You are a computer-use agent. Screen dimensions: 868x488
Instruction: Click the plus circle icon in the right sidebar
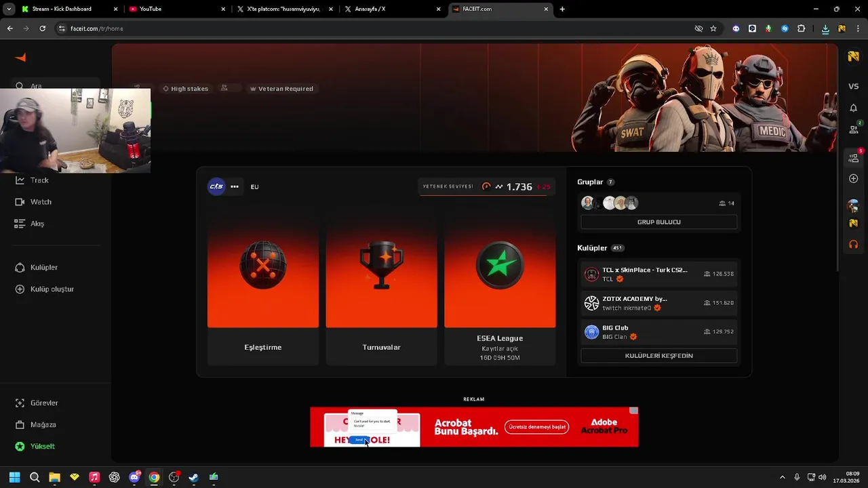pos(854,179)
